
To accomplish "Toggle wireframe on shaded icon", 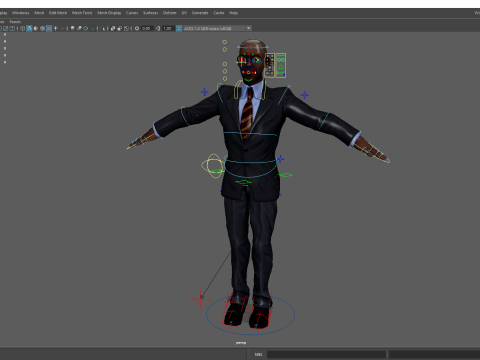I will pyautogui.click(x=42, y=28).
